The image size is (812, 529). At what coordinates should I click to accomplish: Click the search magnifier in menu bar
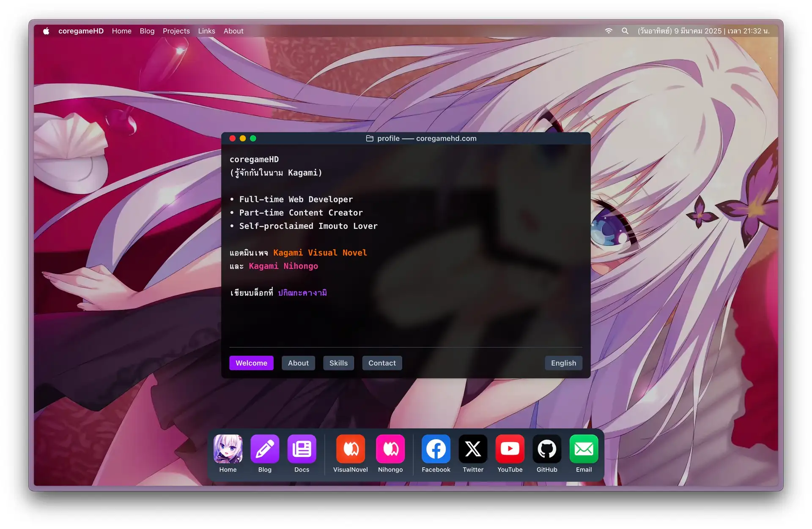625,31
